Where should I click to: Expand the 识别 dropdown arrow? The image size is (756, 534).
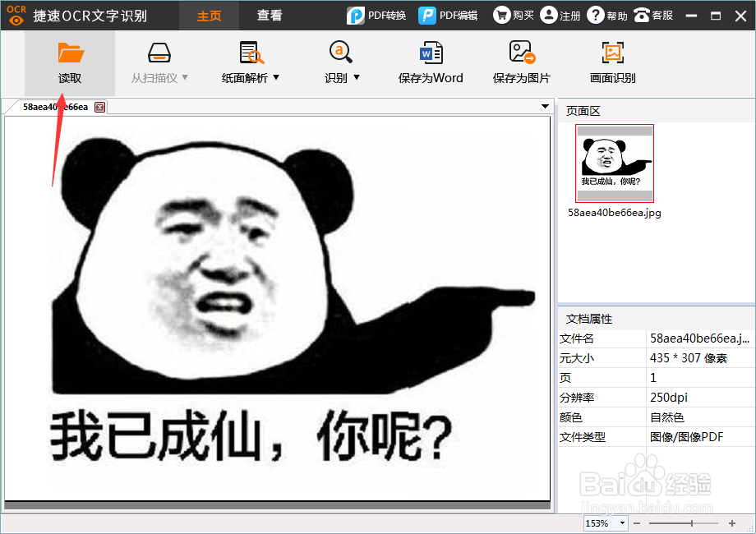click(x=357, y=77)
